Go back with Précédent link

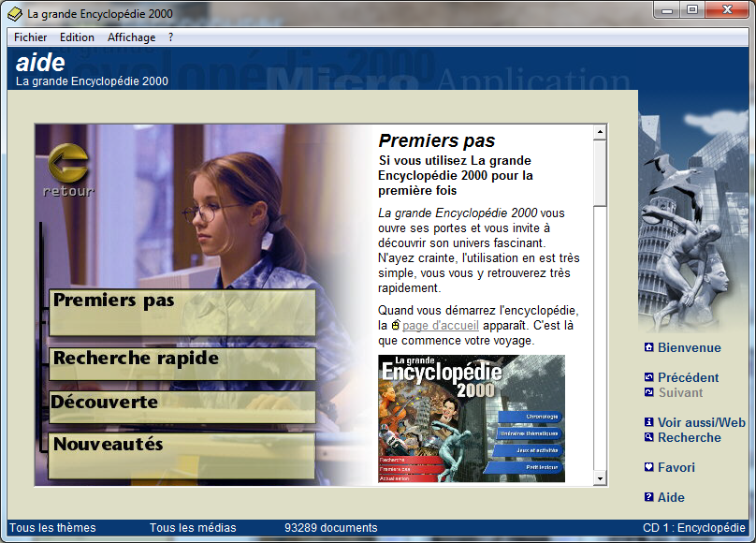coord(688,377)
